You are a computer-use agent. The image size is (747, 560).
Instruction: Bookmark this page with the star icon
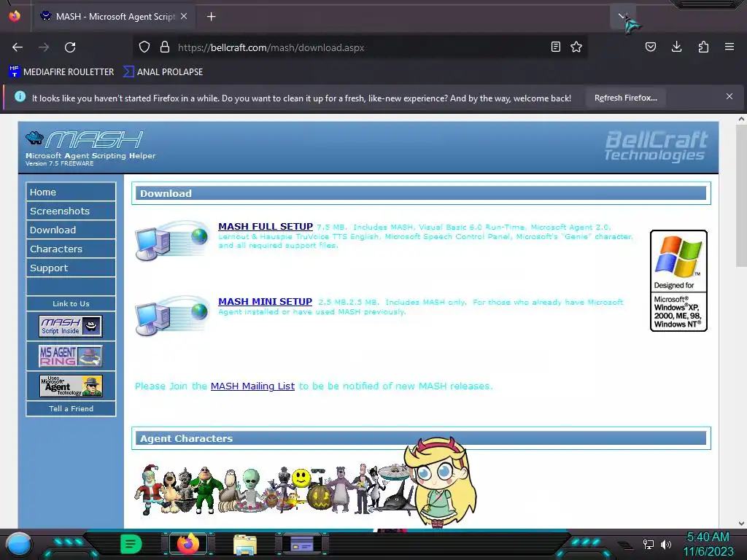point(576,47)
